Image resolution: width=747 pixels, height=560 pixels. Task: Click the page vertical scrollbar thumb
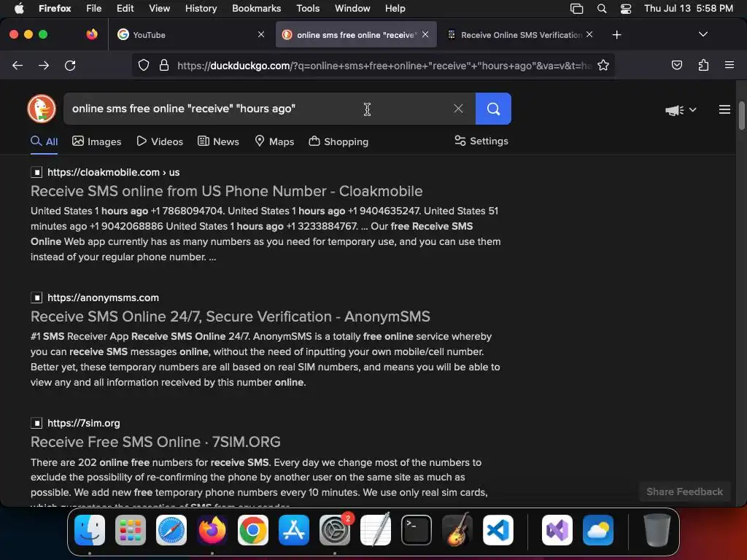[741, 115]
